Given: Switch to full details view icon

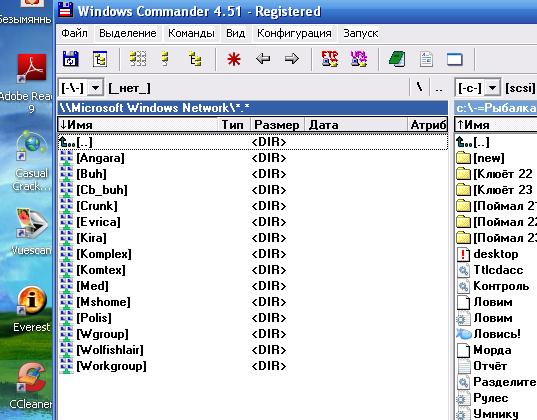Looking at the screenshot, I should 166,59.
